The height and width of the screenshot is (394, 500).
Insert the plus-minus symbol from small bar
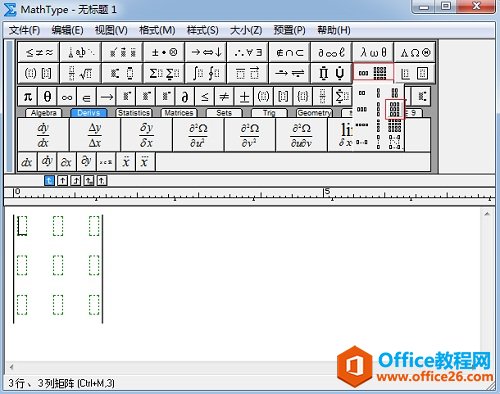244,97
